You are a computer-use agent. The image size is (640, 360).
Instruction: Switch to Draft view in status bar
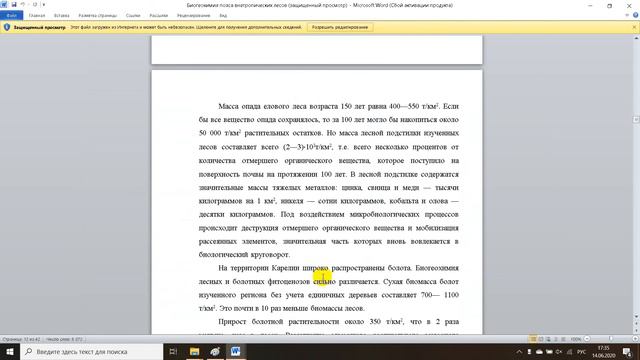point(564,339)
